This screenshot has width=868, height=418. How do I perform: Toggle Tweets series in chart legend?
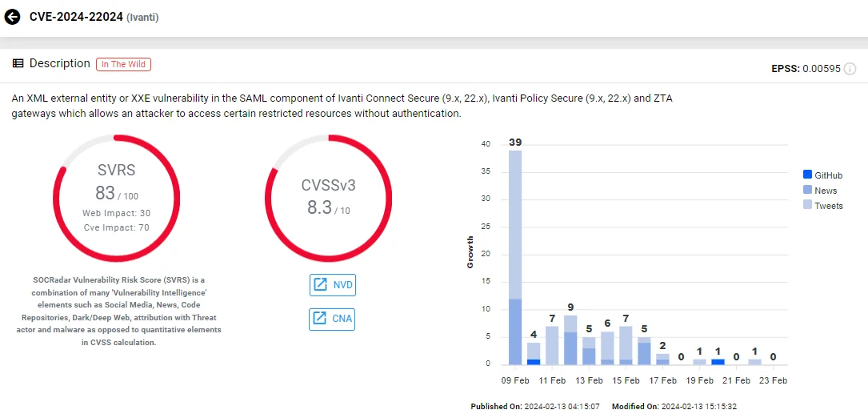tap(823, 206)
